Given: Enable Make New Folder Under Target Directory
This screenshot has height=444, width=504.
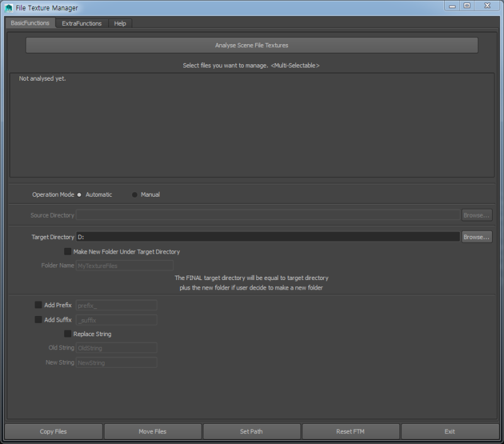Looking at the screenshot, I should pyautogui.click(x=67, y=252).
